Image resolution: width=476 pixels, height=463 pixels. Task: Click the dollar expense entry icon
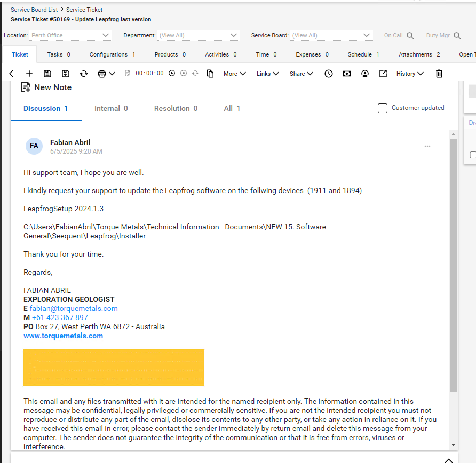click(347, 74)
